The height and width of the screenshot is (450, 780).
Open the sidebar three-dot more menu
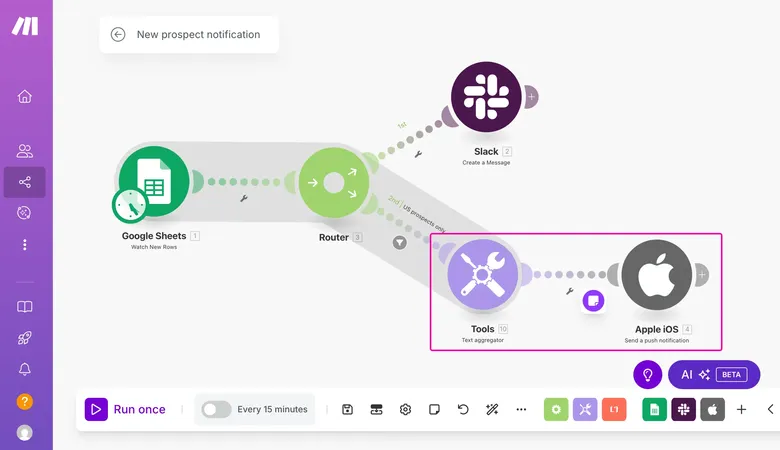[x=24, y=245]
